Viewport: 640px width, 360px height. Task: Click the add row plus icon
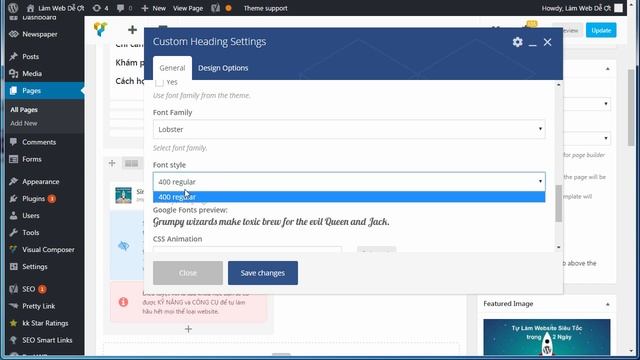point(112,163)
